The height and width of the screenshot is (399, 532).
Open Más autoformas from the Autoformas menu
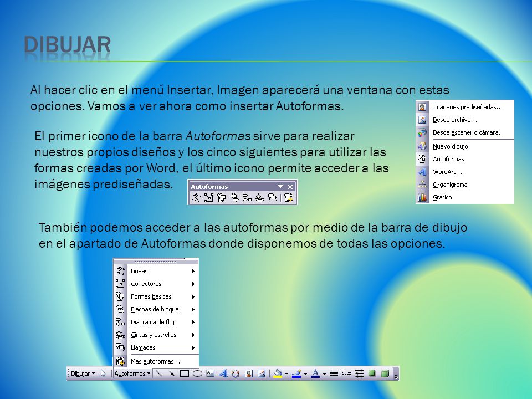click(156, 361)
